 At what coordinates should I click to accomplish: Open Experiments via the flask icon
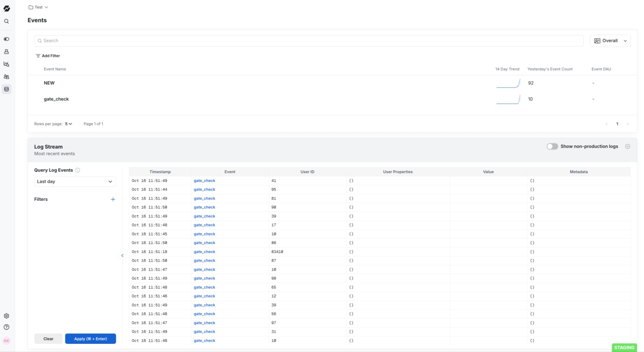[6, 51]
